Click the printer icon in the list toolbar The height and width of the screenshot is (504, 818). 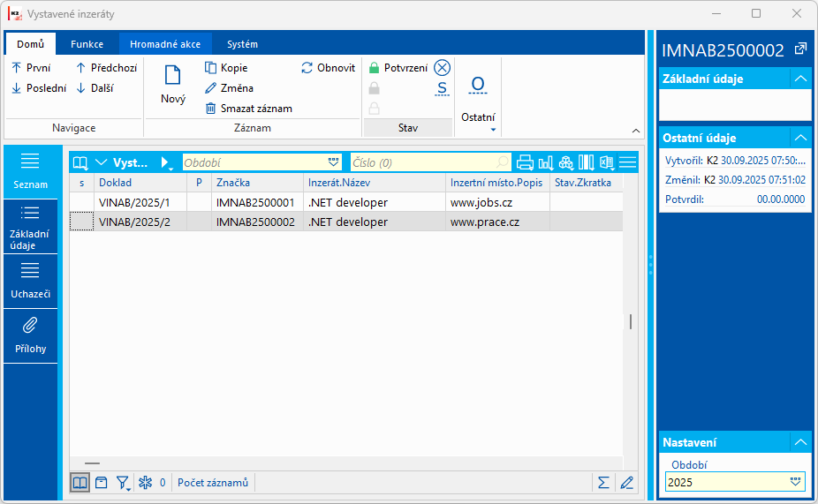[x=525, y=162]
